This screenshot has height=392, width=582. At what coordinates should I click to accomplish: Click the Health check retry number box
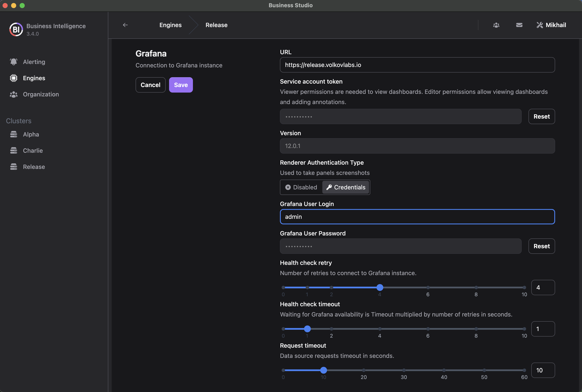543,287
